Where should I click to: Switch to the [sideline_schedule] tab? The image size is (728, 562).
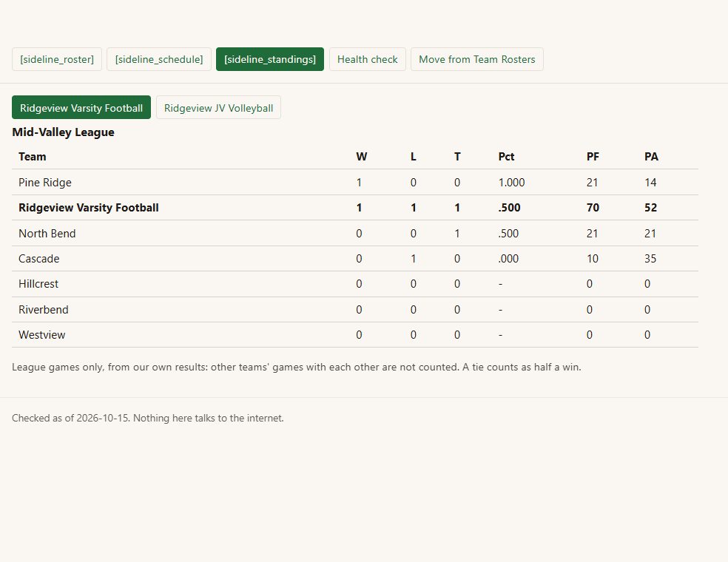point(159,59)
